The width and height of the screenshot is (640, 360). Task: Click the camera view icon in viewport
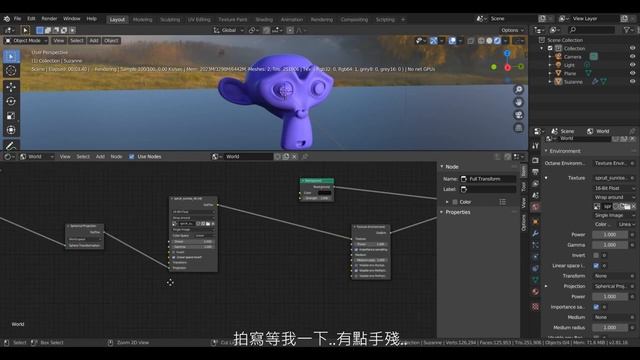[518, 115]
